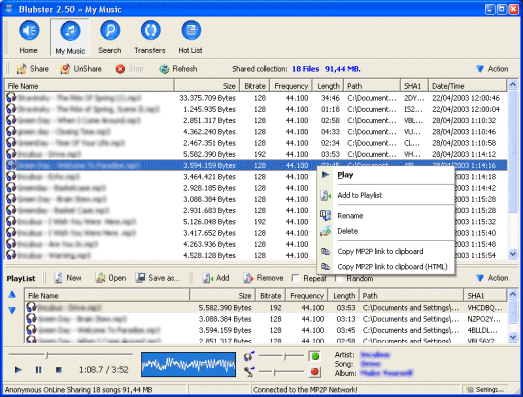This screenshot has width=523, height=397.
Task: Open the Home section
Action: (29, 37)
